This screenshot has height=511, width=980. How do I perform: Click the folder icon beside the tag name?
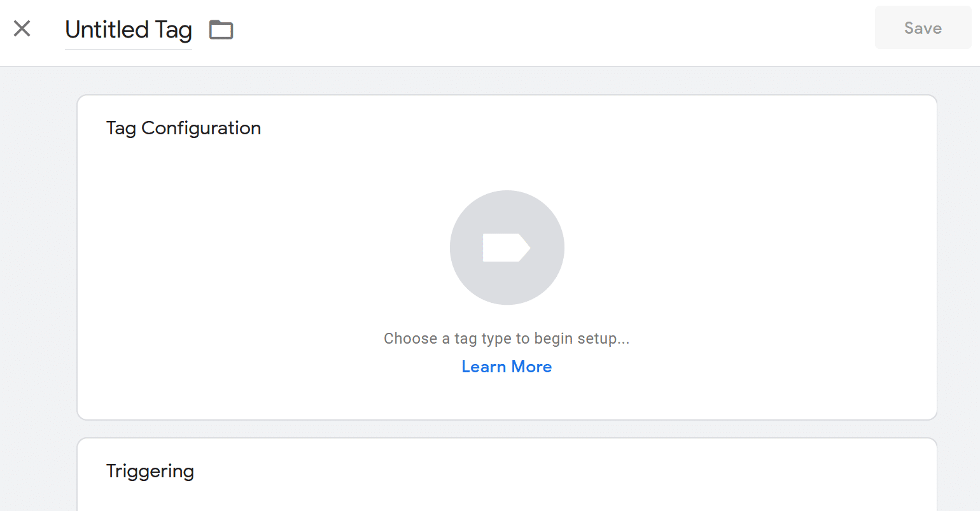[x=221, y=30]
